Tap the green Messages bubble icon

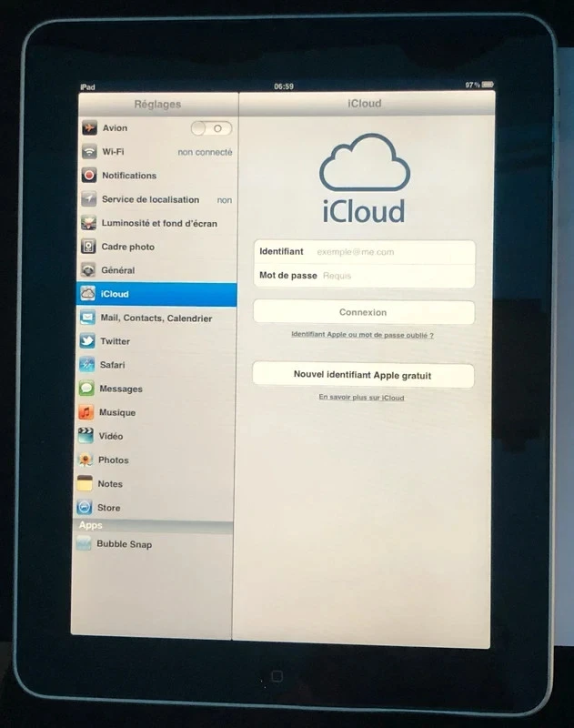click(86, 389)
